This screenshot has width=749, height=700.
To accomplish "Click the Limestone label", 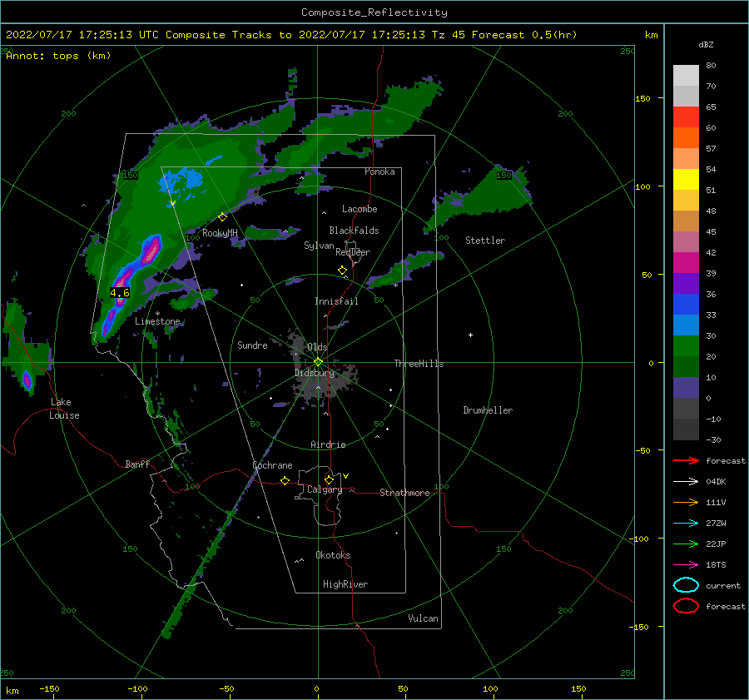I will pyautogui.click(x=157, y=321).
